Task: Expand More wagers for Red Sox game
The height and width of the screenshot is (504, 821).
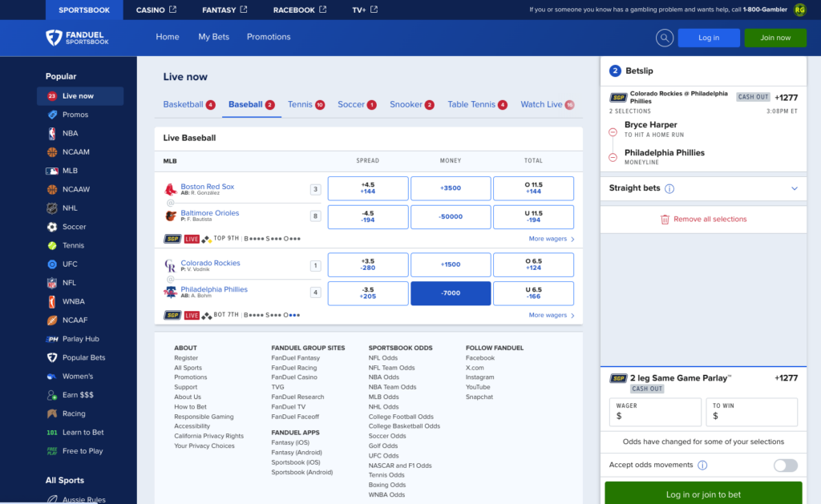Action: point(551,239)
